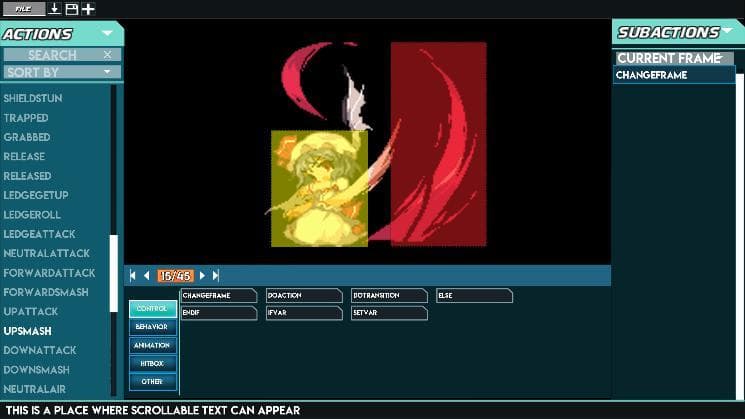
Task: Switch to the Hitbox tab
Action: (153, 363)
